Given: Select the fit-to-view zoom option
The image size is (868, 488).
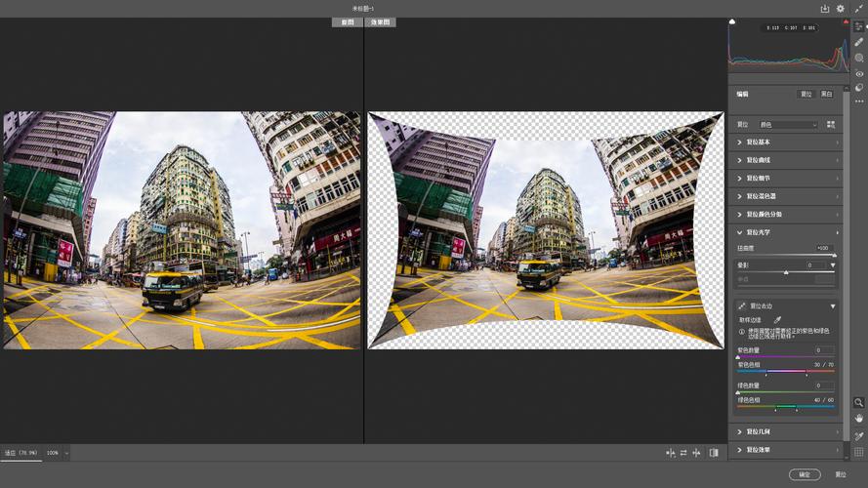Looking at the screenshot, I should (x=21, y=453).
